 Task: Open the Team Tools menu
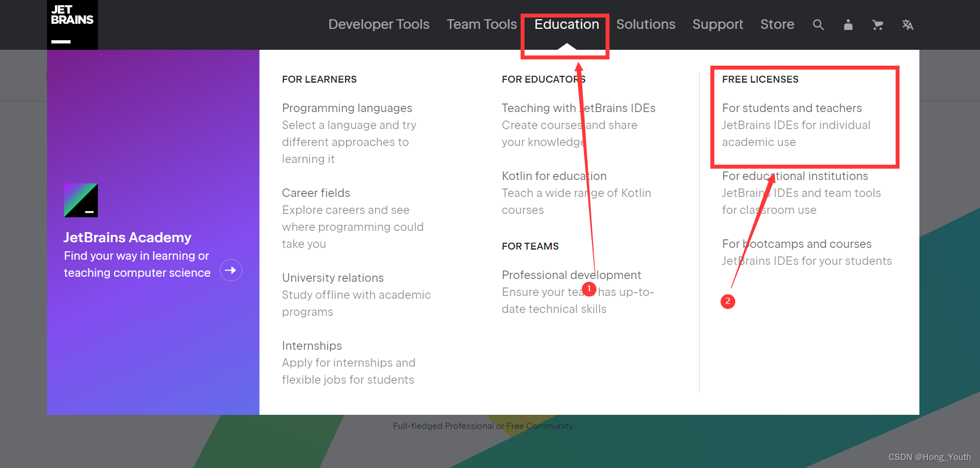coord(482,24)
